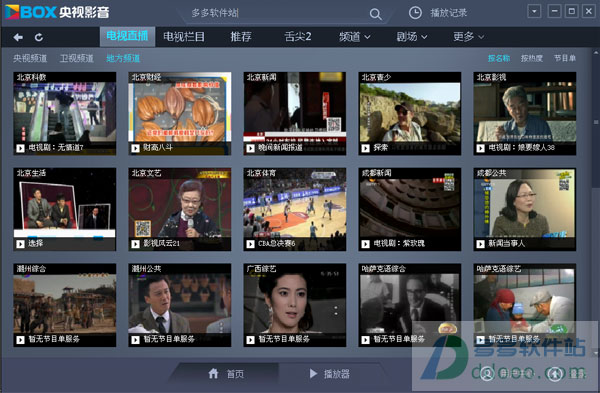Open the title bar dropdown menu arrow

pyautogui.click(x=534, y=11)
